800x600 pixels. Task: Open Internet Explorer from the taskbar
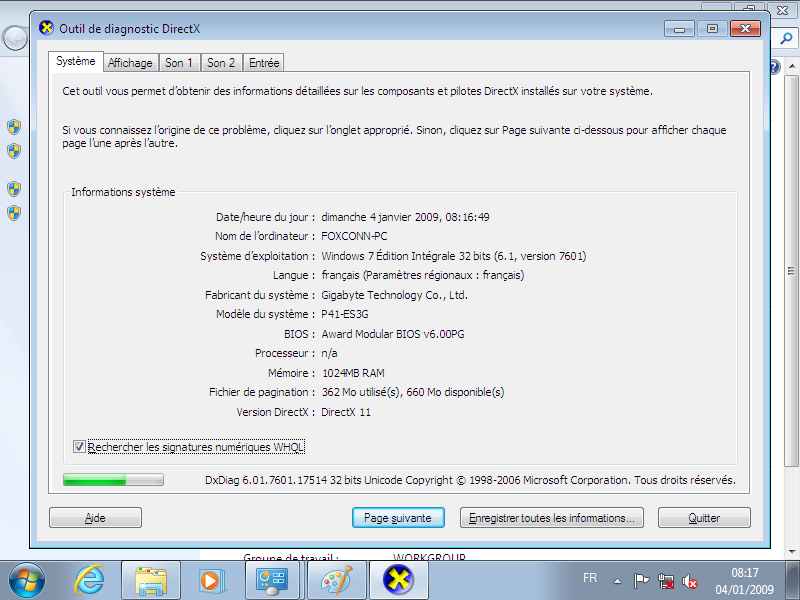click(91, 579)
